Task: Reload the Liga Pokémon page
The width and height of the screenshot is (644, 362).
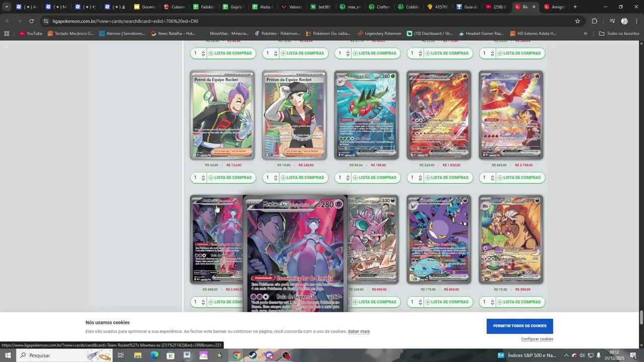Action: pyautogui.click(x=31, y=21)
